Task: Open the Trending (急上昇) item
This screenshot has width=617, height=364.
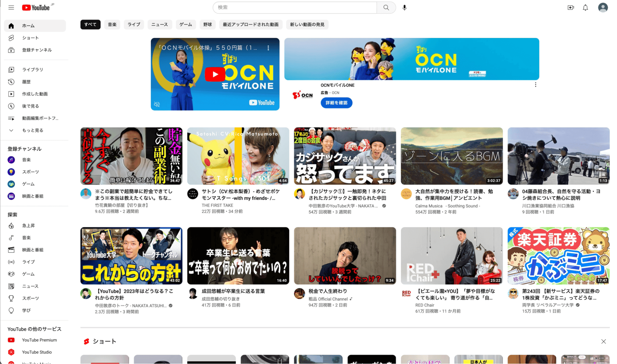Action: (x=28, y=226)
